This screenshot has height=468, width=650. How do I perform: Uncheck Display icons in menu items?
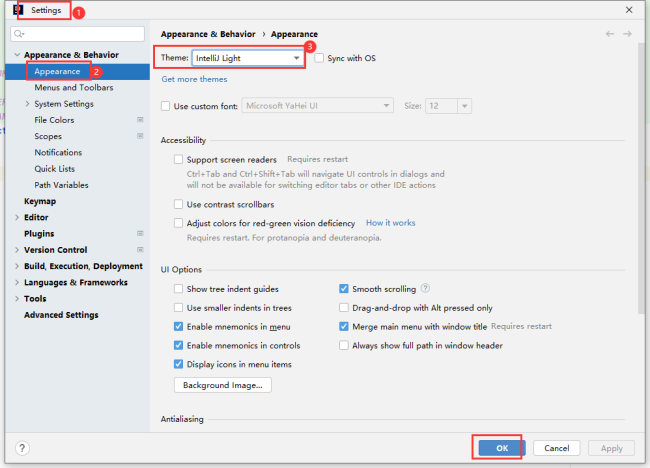click(178, 364)
